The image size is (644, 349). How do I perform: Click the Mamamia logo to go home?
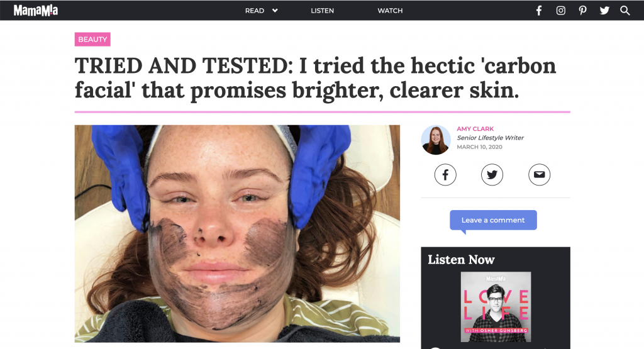pyautogui.click(x=36, y=11)
